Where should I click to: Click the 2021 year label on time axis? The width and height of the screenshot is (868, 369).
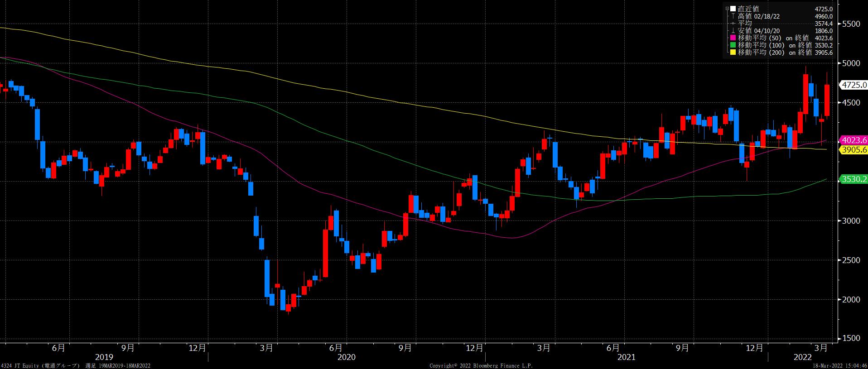626,357
